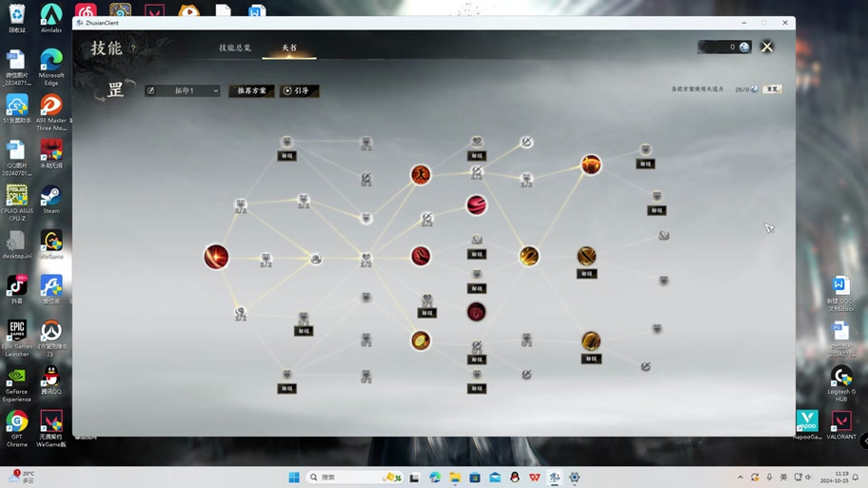The width and height of the screenshot is (868, 488).
Task: Open Steam from the desktop
Action: [x=51, y=200]
